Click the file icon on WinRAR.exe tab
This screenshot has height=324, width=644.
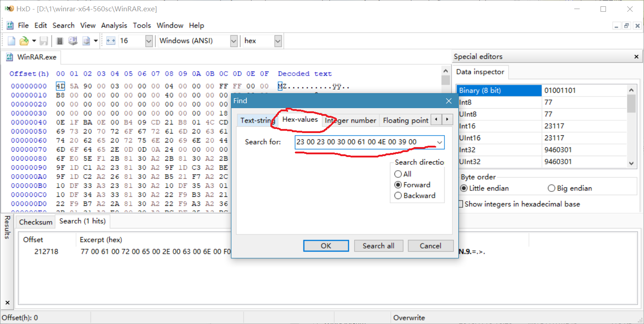[10, 57]
